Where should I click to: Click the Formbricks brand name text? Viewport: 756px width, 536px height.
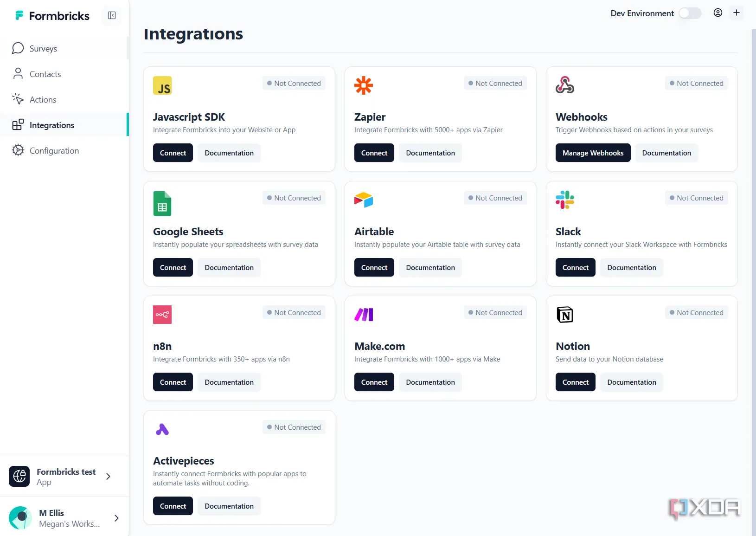tap(59, 16)
